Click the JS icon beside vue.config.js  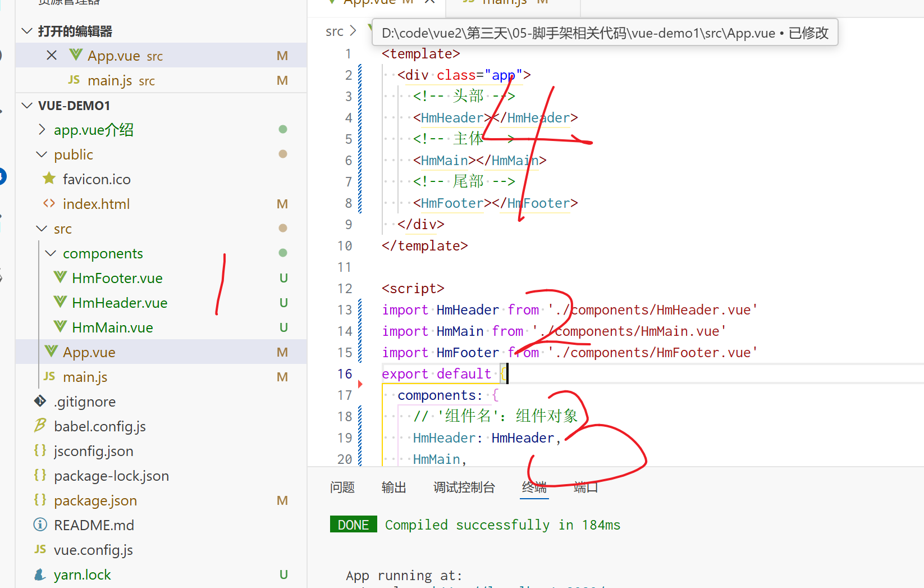(x=40, y=549)
